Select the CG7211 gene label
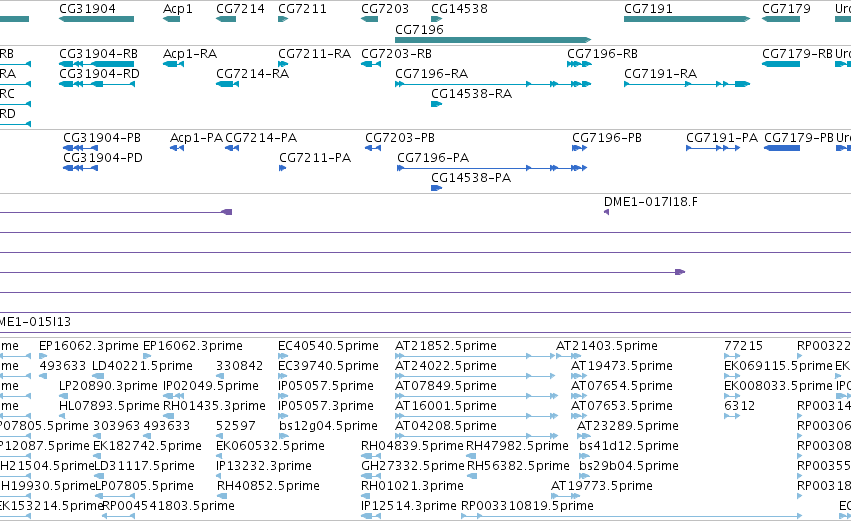851x521 pixels. click(x=302, y=9)
